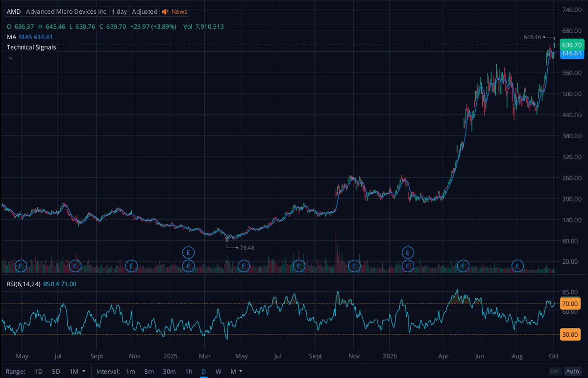Image resolution: width=588 pixels, height=378 pixels.
Task: Click the Oct time axis label
Action: (x=554, y=355)
